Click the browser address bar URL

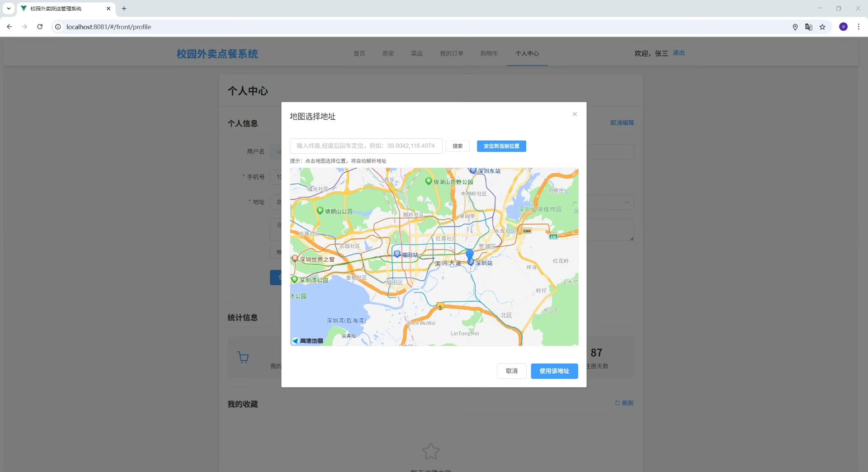point(108,27)
